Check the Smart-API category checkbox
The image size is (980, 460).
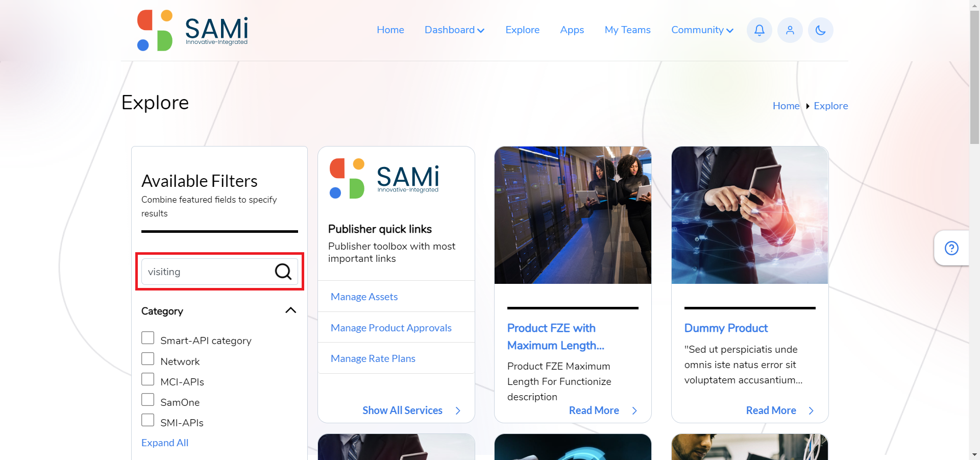148,338
